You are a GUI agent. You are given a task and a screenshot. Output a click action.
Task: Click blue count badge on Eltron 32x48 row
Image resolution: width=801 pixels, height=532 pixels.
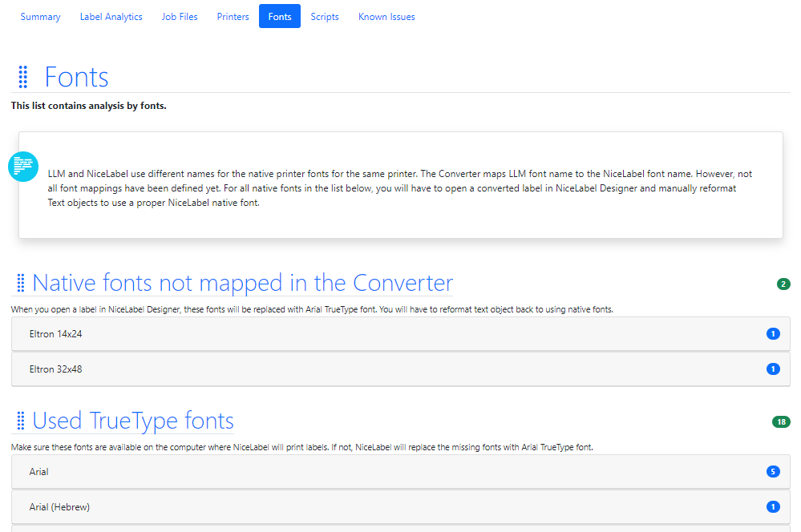pos(773,369)
